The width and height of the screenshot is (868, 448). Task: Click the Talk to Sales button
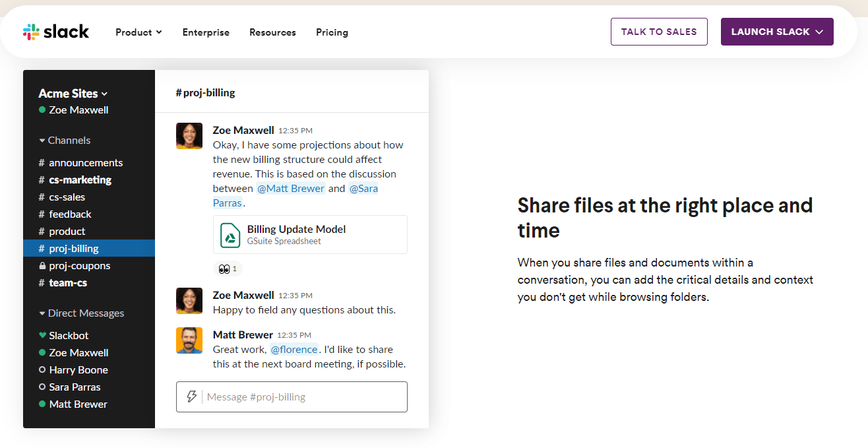tap(659, 32)
